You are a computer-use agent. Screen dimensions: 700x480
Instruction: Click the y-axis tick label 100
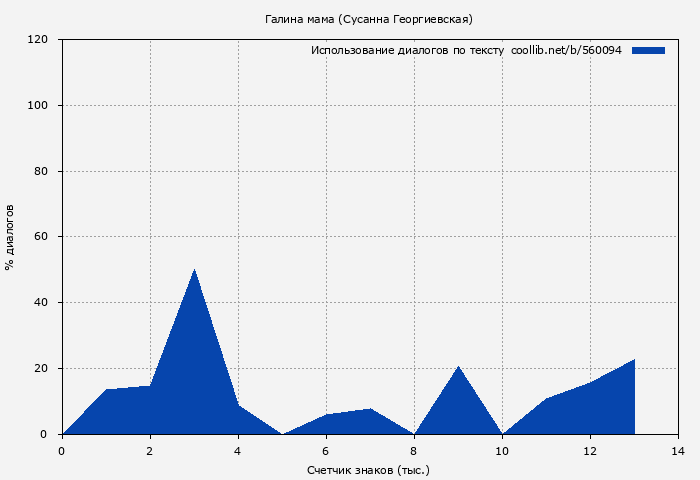38,105
